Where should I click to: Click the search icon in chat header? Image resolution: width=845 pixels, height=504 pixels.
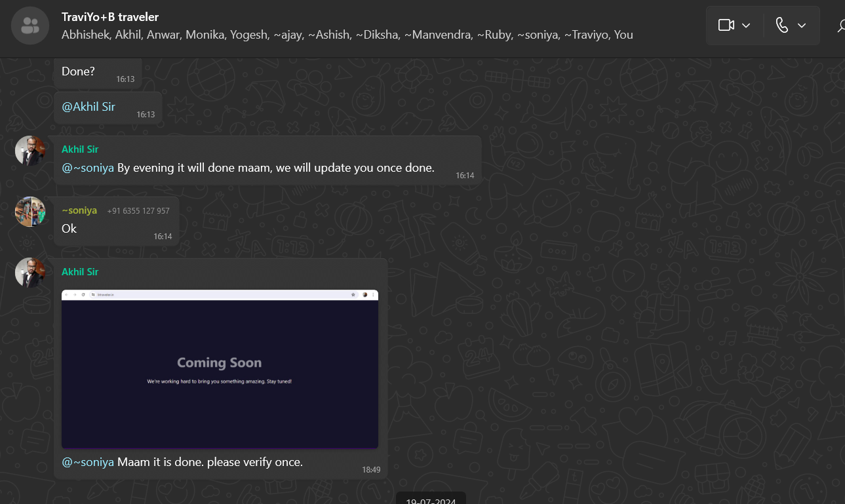click(840, 26)
